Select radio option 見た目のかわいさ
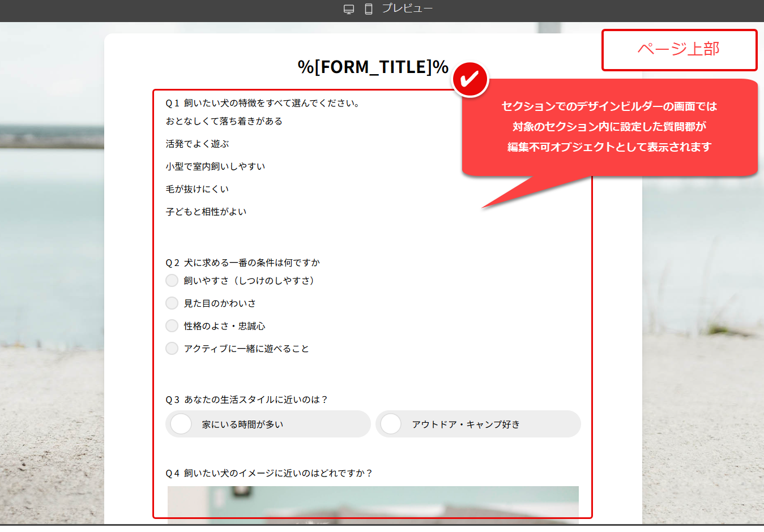 [172, 303]
